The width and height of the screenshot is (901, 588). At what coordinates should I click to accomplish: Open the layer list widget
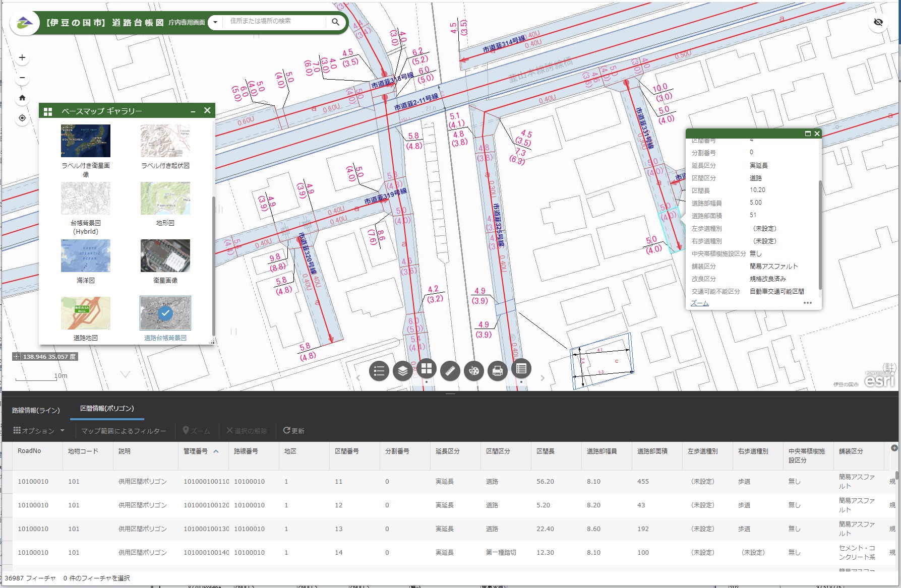coord(402,371)
